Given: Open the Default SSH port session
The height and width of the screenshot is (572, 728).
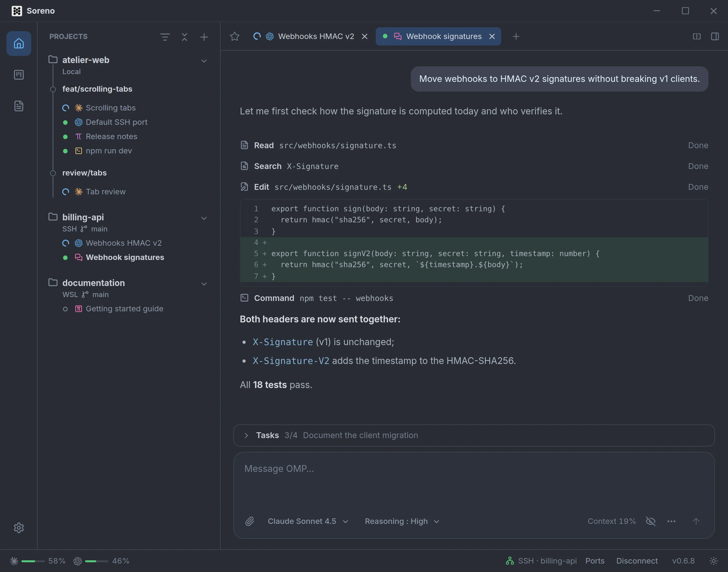Looking at the screenshot, I should pos(116,122).
